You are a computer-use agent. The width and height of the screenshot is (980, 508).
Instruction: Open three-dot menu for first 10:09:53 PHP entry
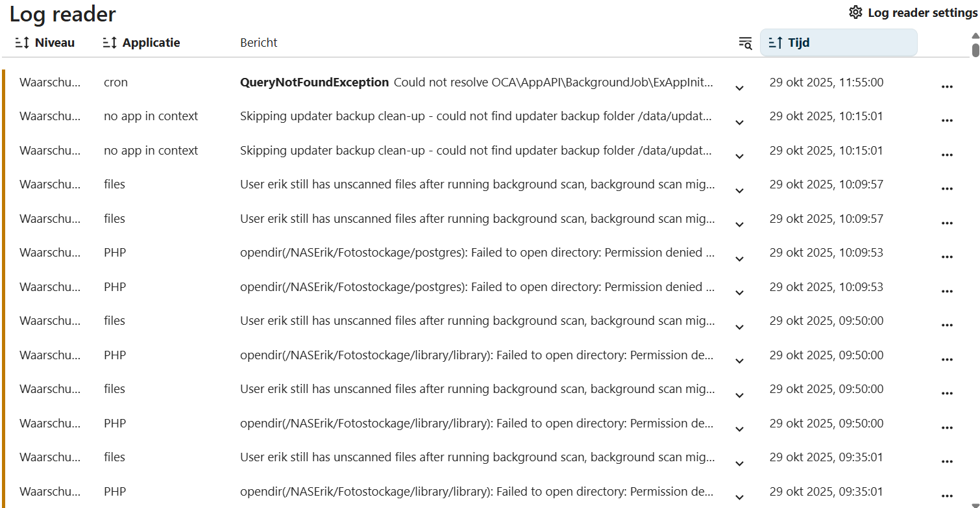947,257
